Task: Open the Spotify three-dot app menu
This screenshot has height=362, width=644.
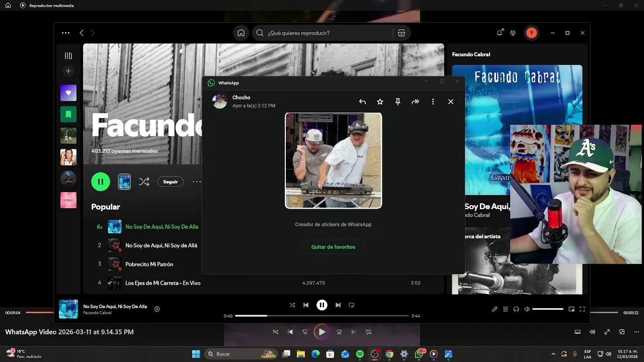Action: coord(66,33)
